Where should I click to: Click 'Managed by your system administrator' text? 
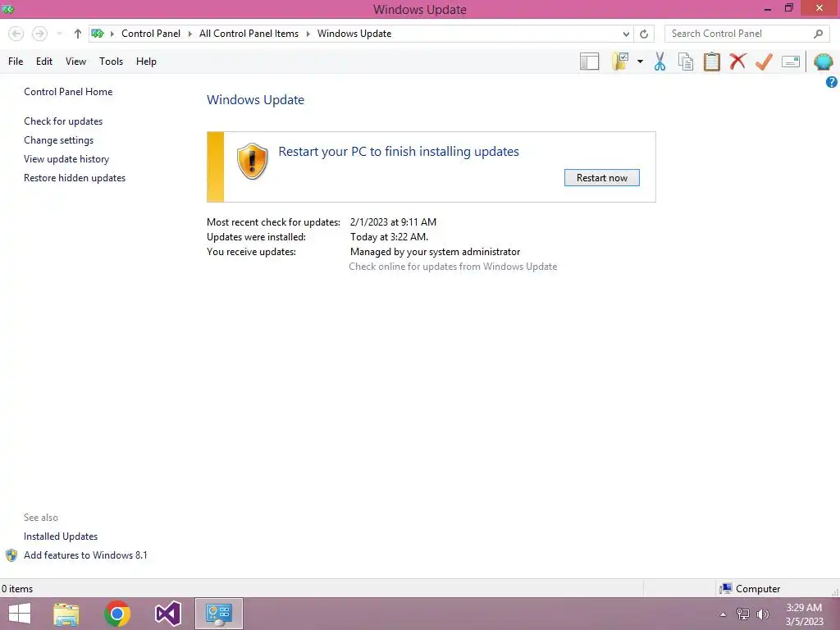(435, 252)
